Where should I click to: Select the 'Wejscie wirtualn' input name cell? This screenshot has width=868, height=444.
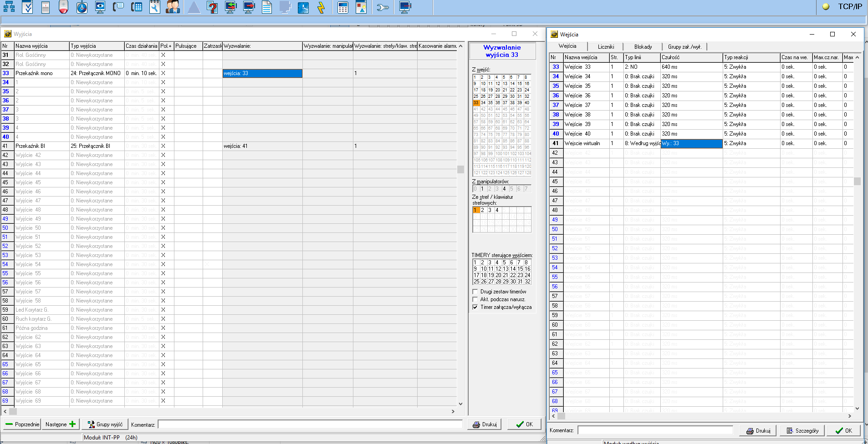[x=586, y=143]
